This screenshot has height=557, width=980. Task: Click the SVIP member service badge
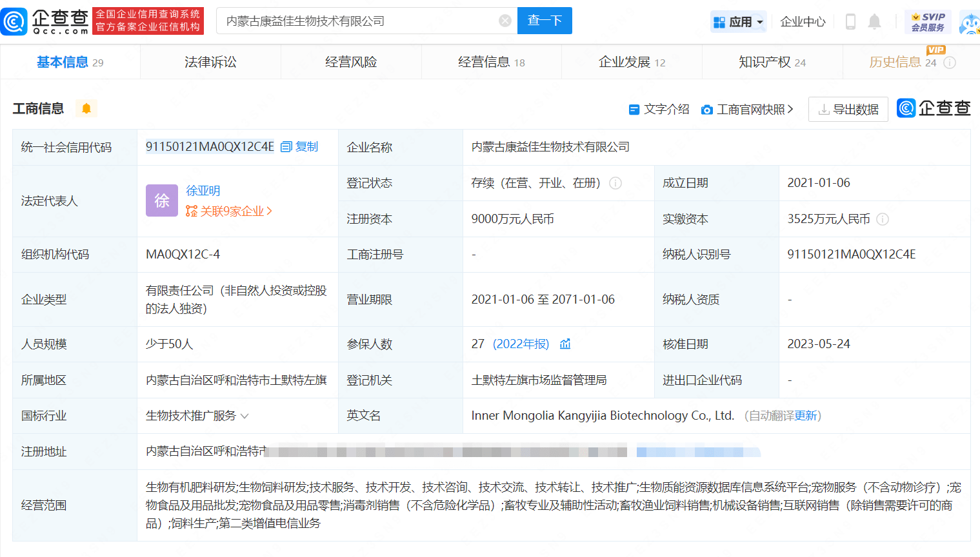pos(928,22)
